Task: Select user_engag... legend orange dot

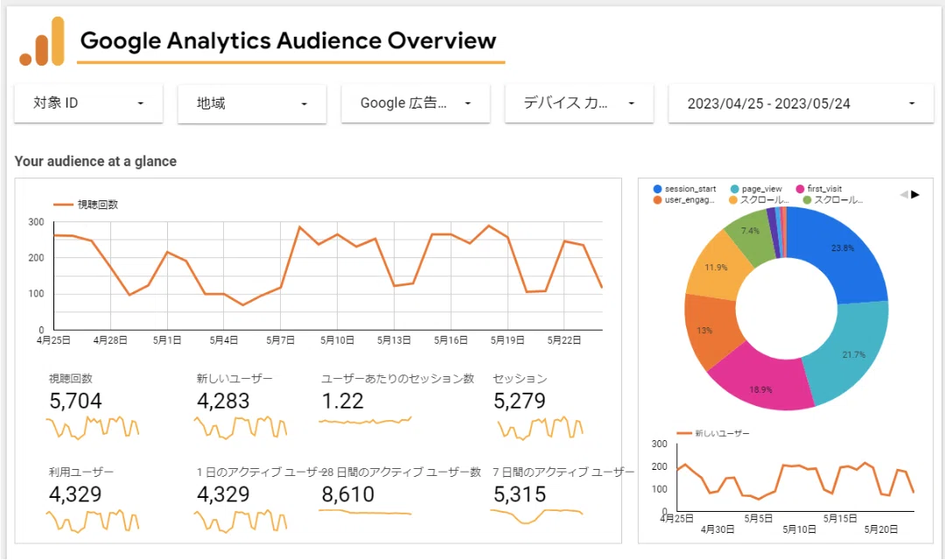Action: [x=657, y=199]
